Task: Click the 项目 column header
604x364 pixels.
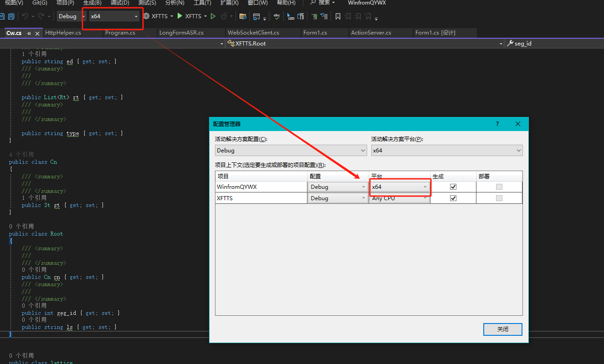Action: [261, 176]
